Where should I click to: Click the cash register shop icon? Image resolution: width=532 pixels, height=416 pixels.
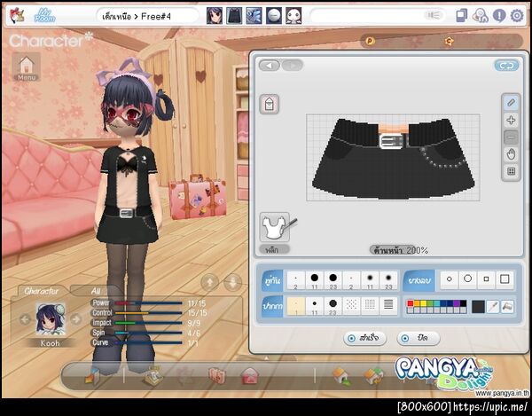153,376
